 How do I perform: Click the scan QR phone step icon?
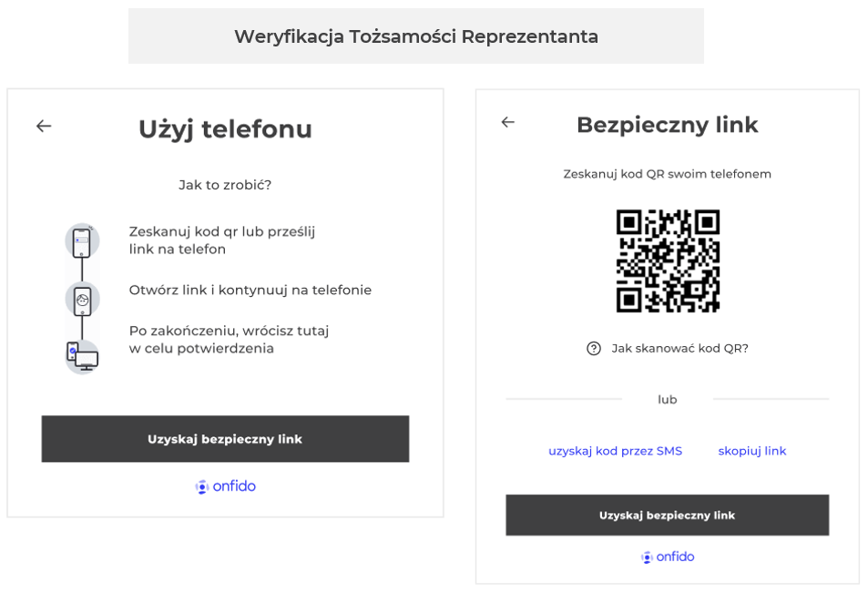coord(82,241)
